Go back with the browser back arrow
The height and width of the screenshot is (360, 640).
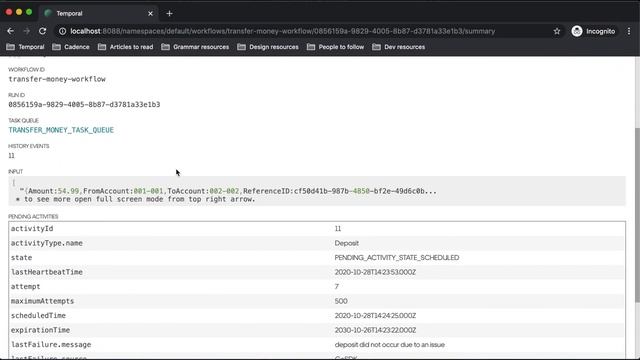[11, 31]
